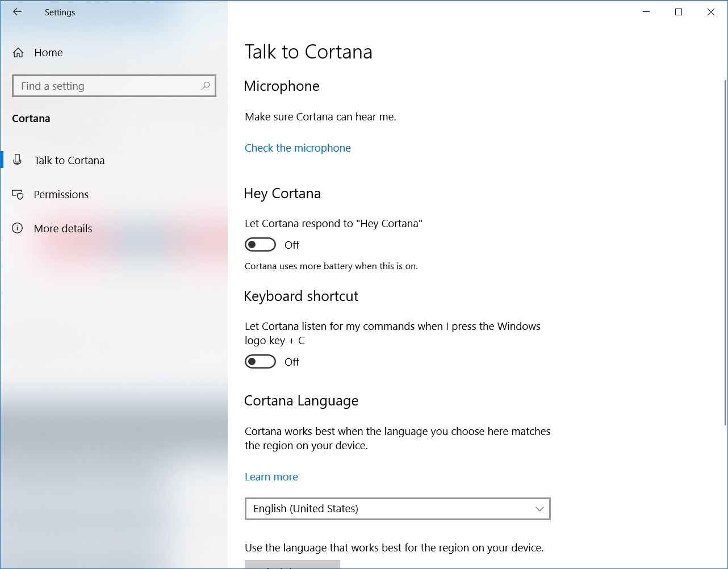
Task: Minimize the Settings window
Action: tap(646, 12)
